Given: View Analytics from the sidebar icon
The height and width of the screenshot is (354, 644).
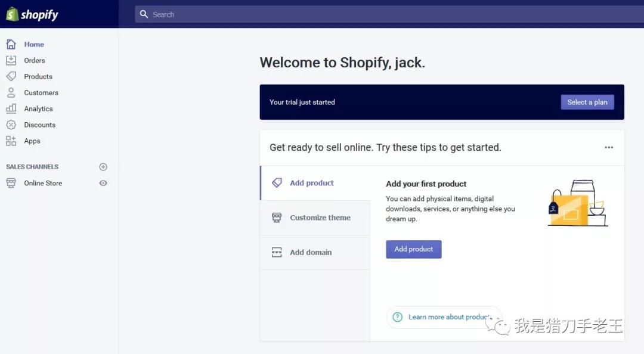Looking at the screenshot, I should coord(12,108).
